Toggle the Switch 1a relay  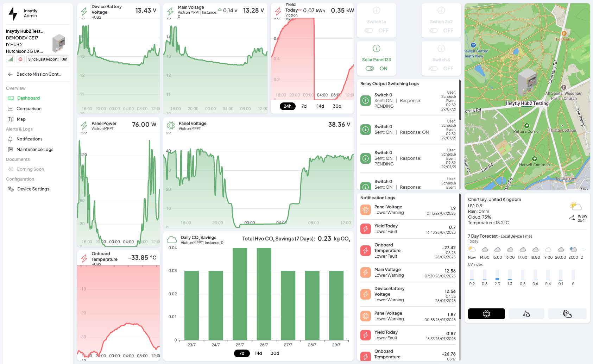369,31
